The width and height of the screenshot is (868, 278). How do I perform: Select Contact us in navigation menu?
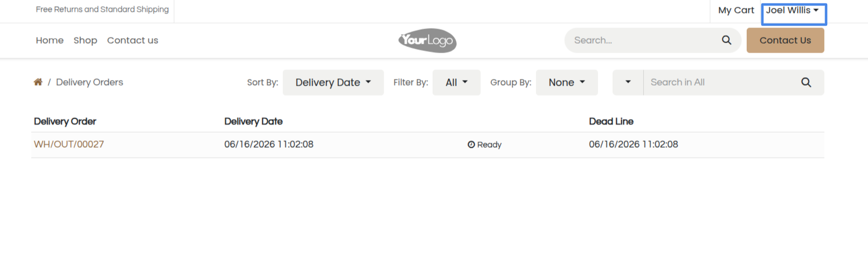(x=132, y=40)
